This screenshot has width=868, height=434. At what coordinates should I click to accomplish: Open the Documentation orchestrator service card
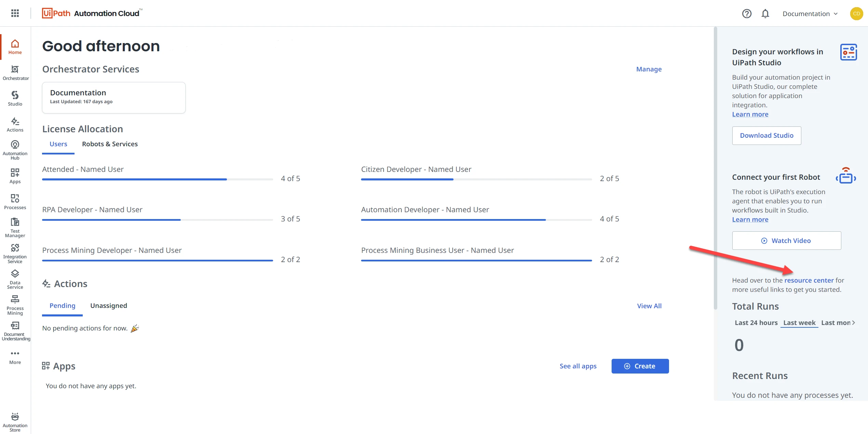pos(114,98)
